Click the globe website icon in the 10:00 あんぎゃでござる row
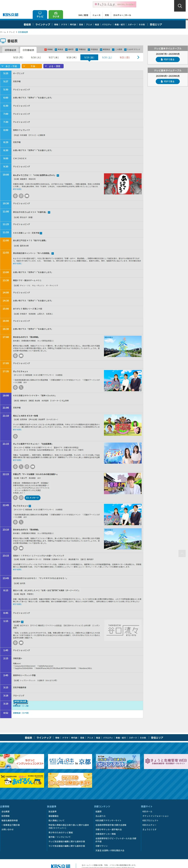 click(x=15, y=196)
